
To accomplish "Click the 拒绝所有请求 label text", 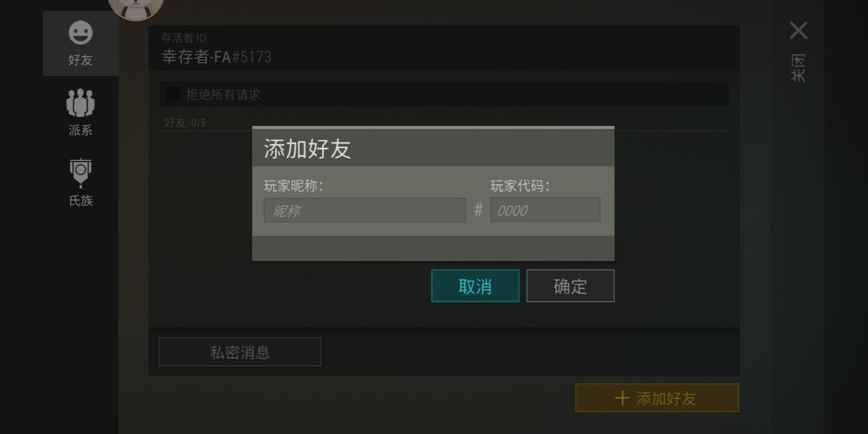I will pos(223,95).
